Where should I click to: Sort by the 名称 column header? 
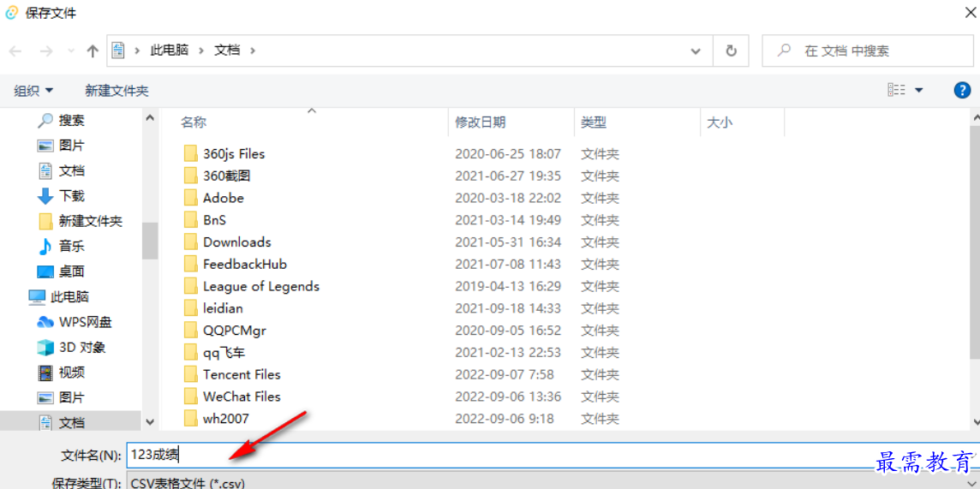194,122
